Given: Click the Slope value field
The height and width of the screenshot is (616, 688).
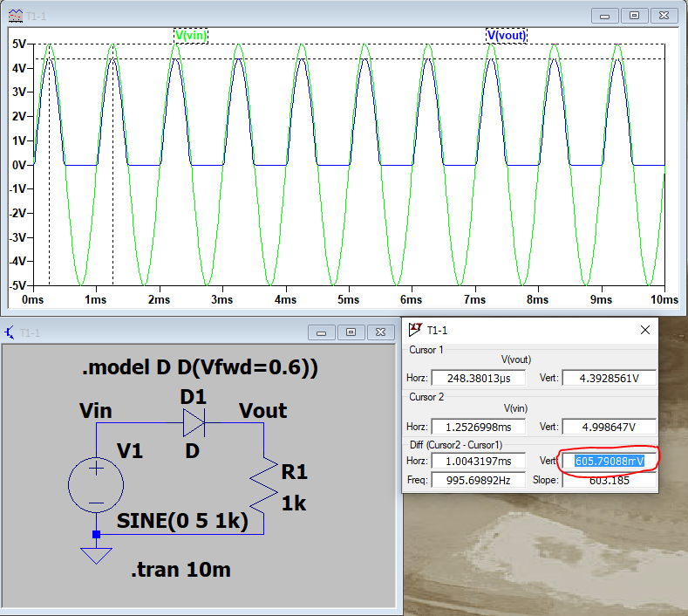Looking at the screenshot, I should coord(609,479).
